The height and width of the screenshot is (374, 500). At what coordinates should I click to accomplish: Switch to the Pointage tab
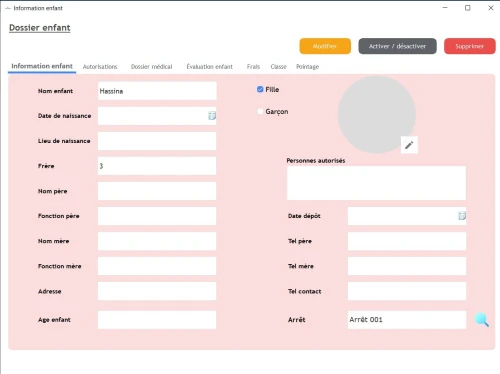click(308, 67)
